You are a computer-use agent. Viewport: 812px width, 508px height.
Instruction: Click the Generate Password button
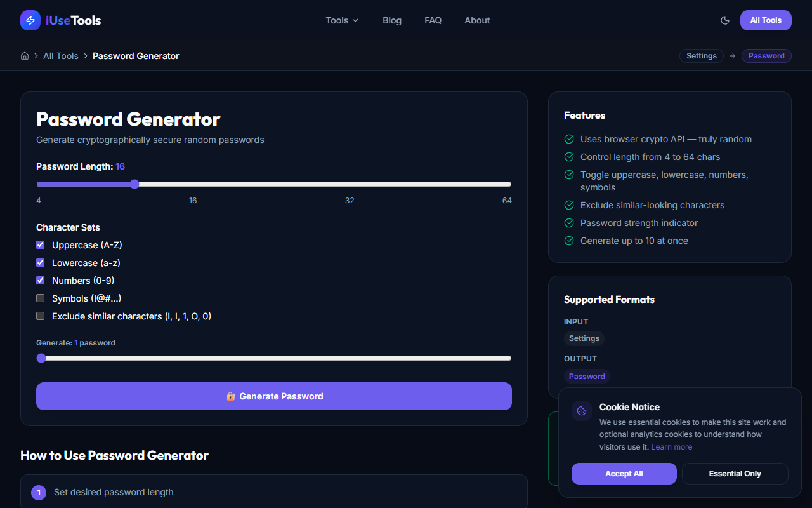[273, 396]
